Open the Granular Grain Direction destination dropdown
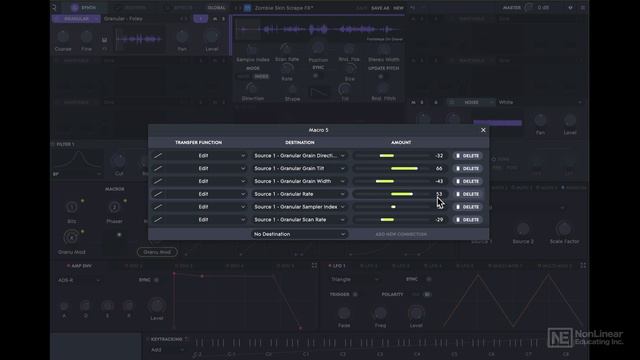The width and height of the screenshot is (640, 360). pos(299,156)
